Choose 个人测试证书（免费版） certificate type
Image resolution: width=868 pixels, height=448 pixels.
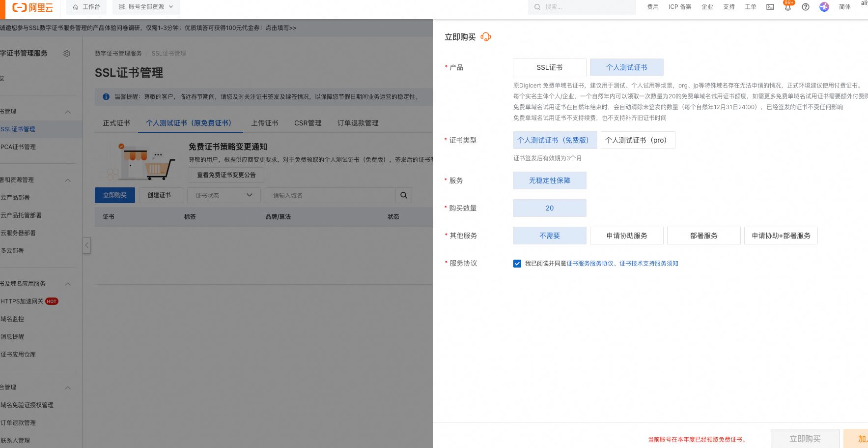(x=555, y=140)
